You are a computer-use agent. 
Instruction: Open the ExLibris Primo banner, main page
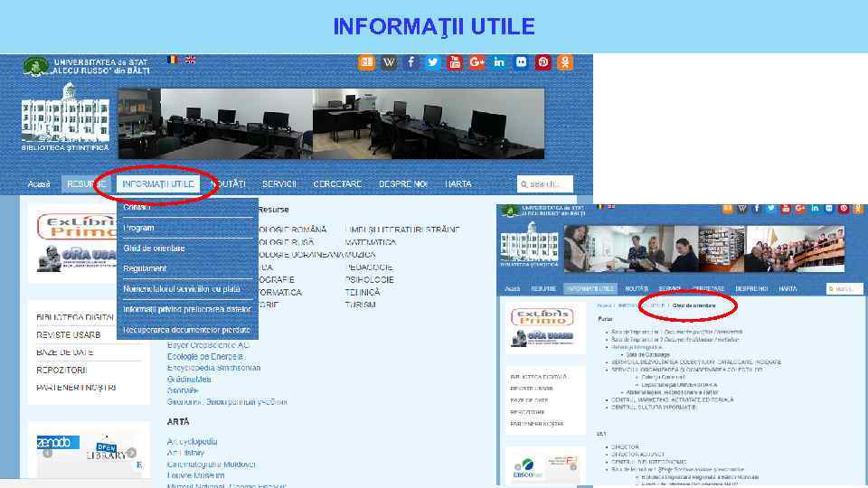pos(78,226)
